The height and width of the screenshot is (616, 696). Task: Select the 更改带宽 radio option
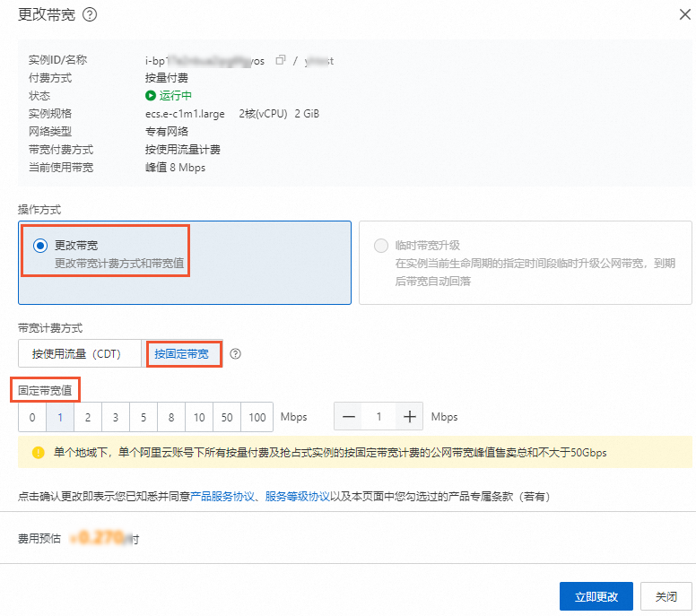40,246
